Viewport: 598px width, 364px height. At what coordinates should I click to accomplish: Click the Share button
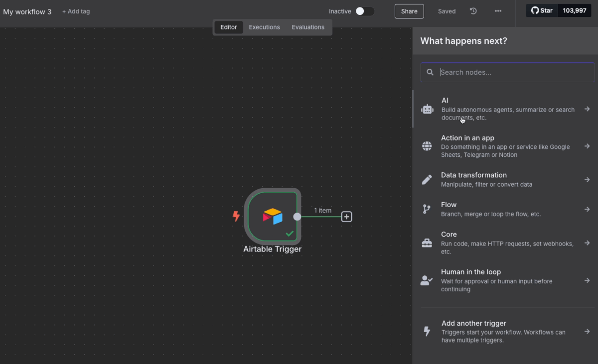409,11
